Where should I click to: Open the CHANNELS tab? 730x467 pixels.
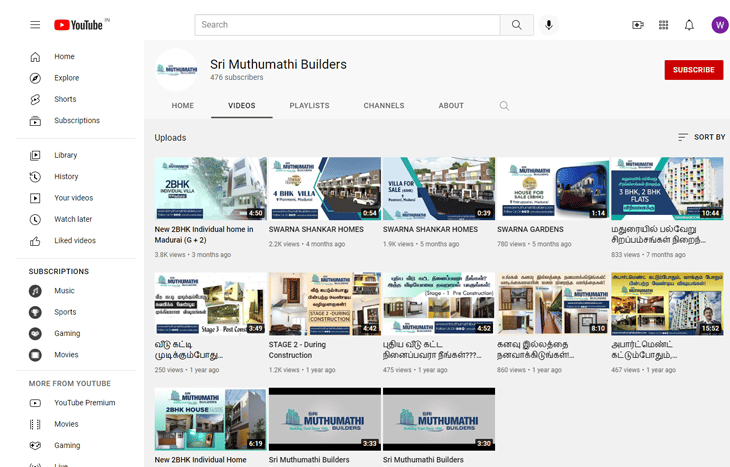point(384,106)
